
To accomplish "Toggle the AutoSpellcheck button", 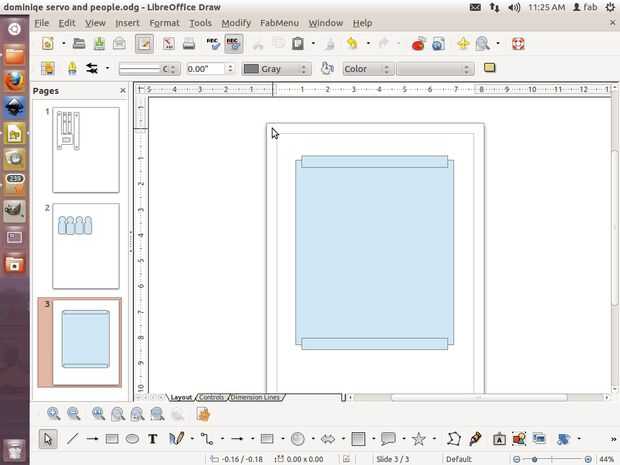I will (233, 44).
